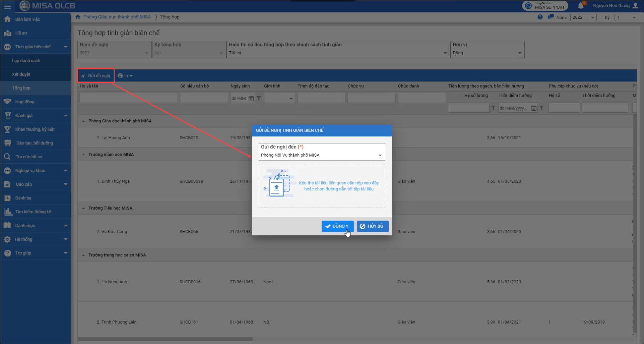Open calendar picker for Ngày sinh filter
Viewport: 644px width, 344px height.
click(x=251, y=99)
